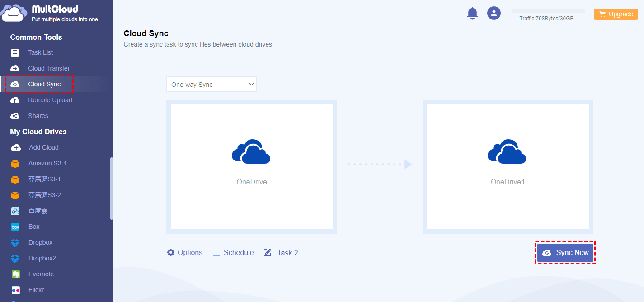Select Amazon S3-1 drive
This screenshot has height=302, width=644.
(x=47, y=163)
